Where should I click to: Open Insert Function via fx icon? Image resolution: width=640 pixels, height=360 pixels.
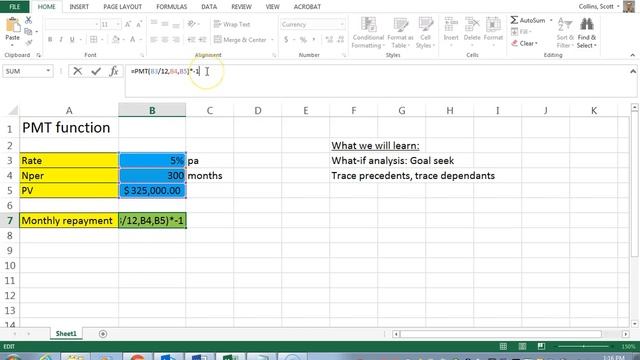tap(114, 71)
